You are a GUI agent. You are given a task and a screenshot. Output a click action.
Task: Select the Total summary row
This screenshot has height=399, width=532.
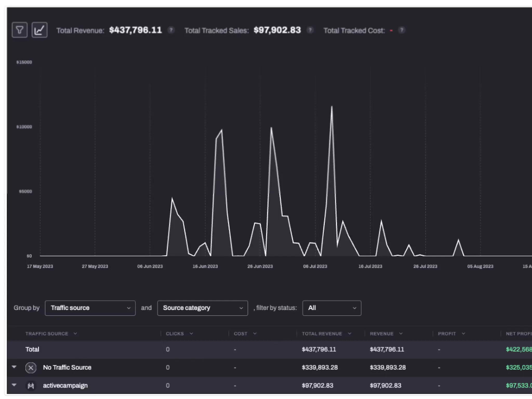(x=32, y=349)
